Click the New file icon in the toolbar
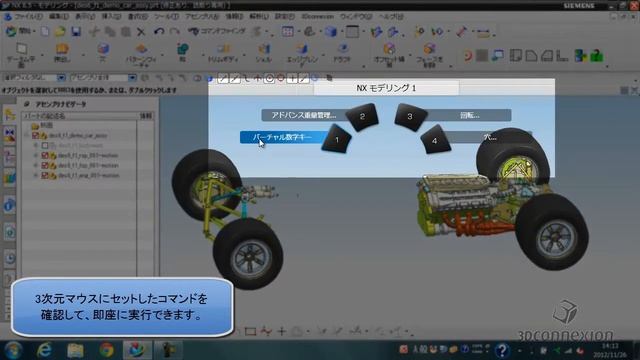 coord(44,31)
